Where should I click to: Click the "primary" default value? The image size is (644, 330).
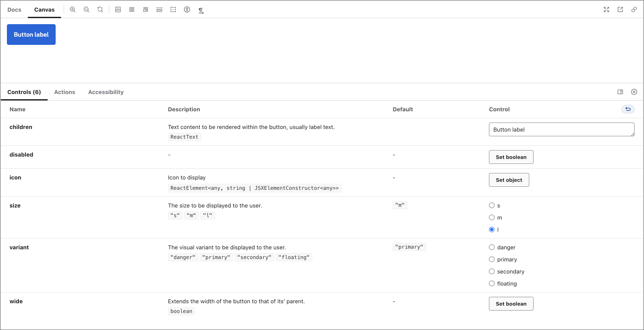coord(409,247)
